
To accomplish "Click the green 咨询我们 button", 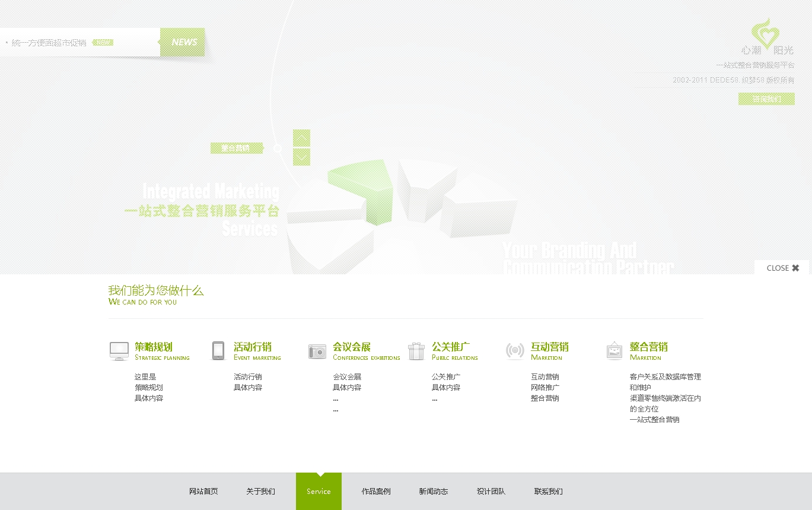I will [x=766, y=99].
